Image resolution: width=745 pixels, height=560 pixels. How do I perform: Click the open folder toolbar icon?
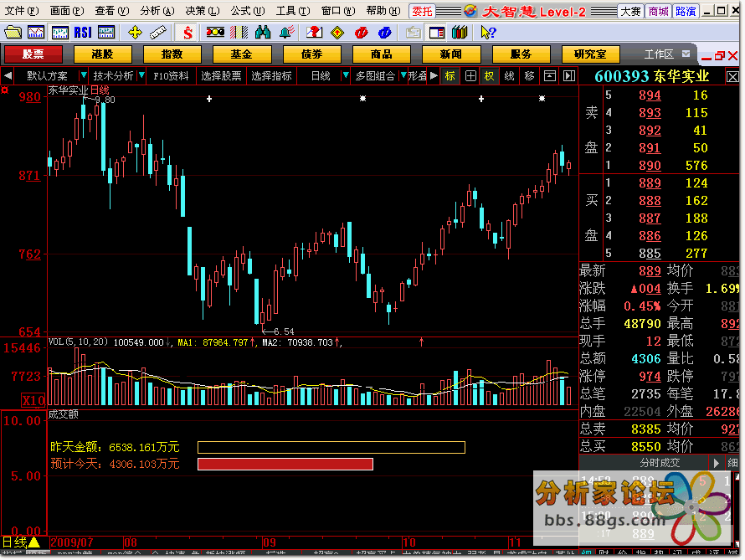pyautogui.click(x=13, y=33)
